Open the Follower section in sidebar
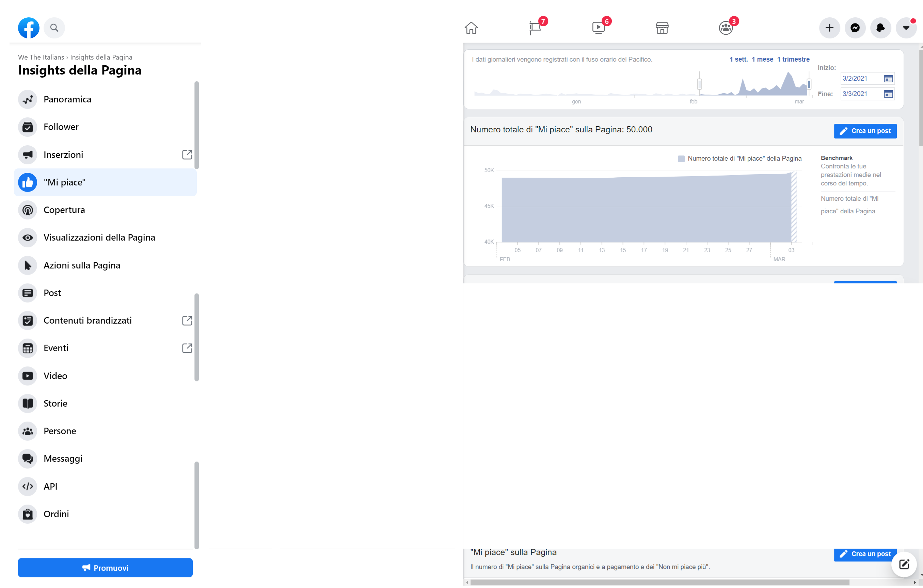 point(61,127)
